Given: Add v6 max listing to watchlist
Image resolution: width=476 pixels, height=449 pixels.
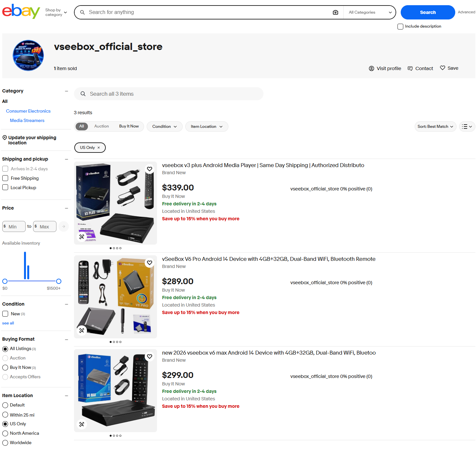Looking at the screenshot, I should pos(150,357).
